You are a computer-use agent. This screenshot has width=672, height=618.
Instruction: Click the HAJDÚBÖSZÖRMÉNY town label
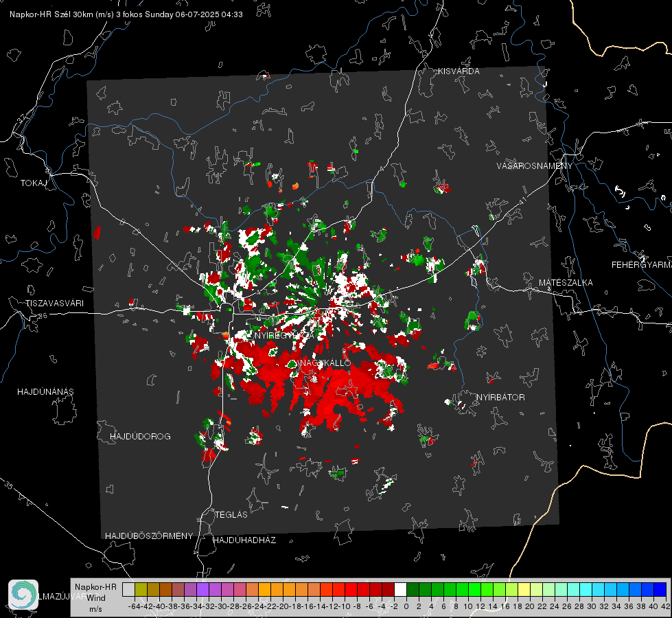click(149, 536)
